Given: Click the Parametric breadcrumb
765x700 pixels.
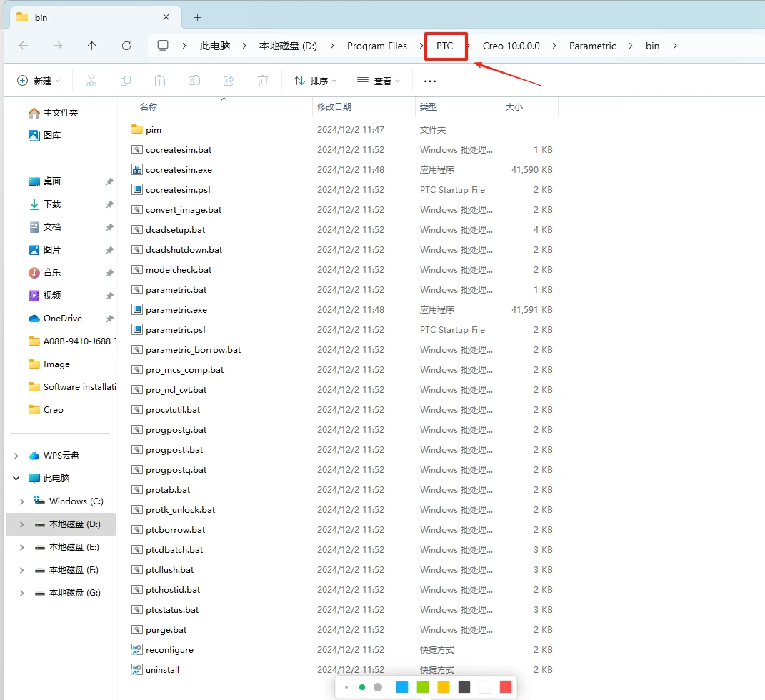Looking at the screenshot, I should click(x=592, y=46).
